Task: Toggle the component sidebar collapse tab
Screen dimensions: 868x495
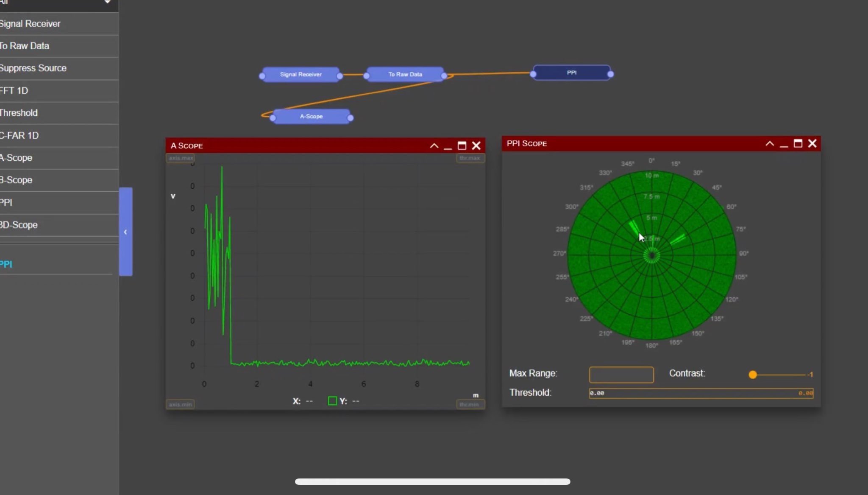Action: [125, 232]
